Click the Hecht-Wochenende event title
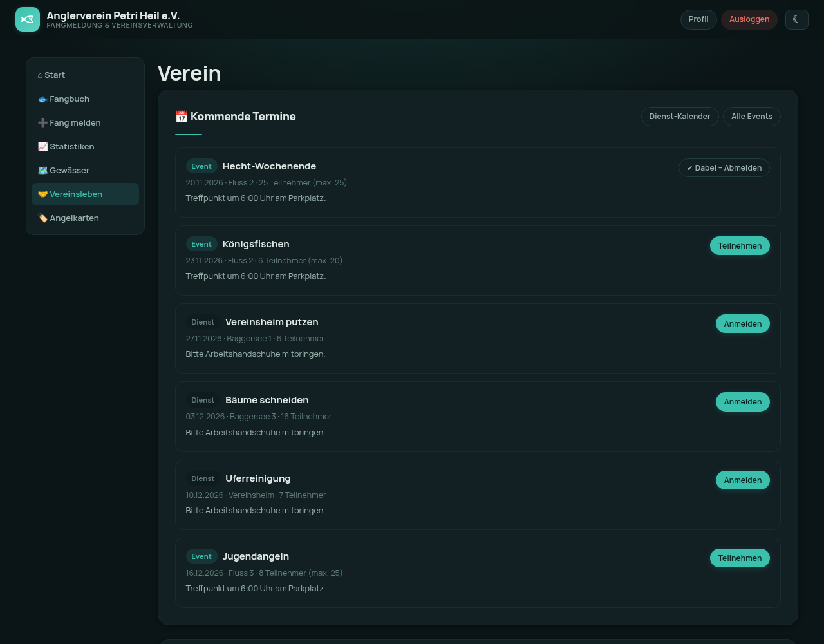Image resolution: width=824 pixels, height=644 pixels. pos(269,166)
